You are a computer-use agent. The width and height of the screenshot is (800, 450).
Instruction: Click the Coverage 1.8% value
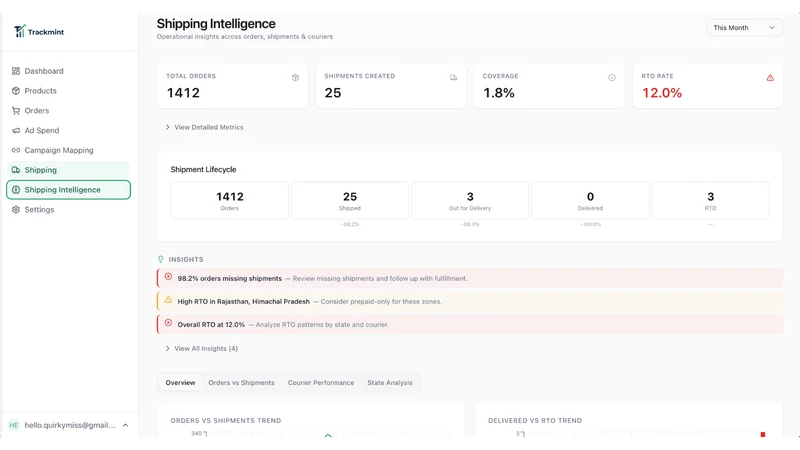(499, 93)
